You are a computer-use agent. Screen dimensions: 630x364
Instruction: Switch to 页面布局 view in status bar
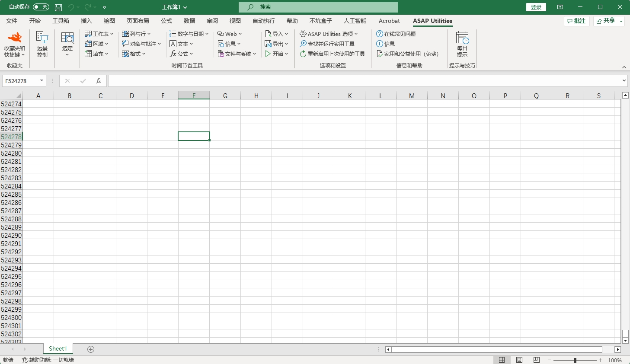coord(519,360)
